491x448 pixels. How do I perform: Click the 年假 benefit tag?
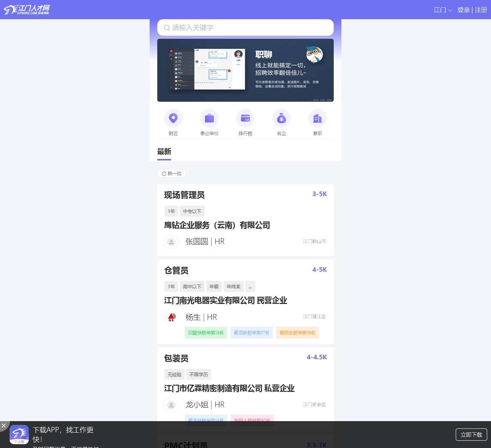pos(214,286)
